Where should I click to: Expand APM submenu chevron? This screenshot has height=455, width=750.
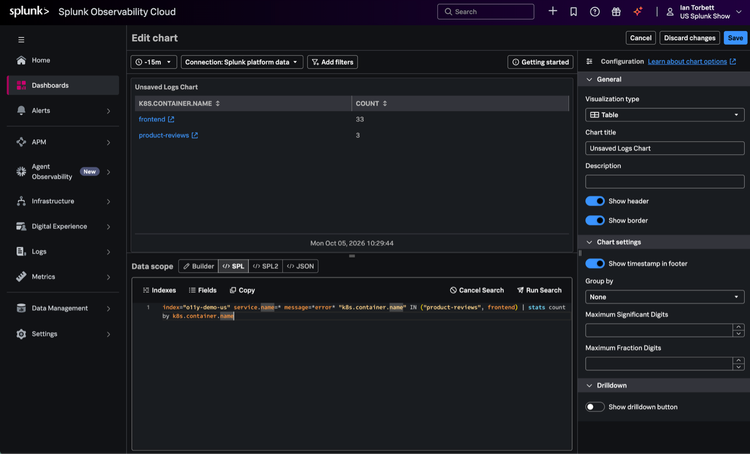coord(109,142)
